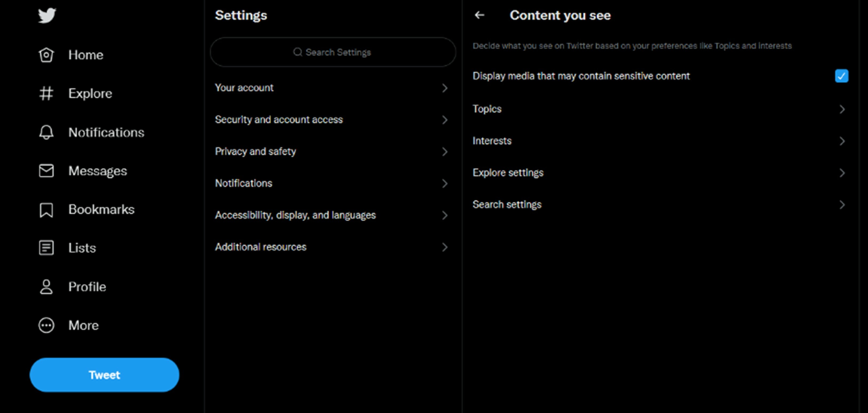Expand Interests settings chevron
The height and width of the screenshot is (413, 868).
click(842, 141)
